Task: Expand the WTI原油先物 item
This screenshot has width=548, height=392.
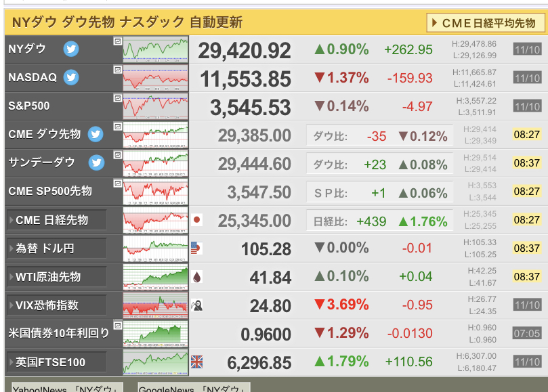Action: click(56, 277)
